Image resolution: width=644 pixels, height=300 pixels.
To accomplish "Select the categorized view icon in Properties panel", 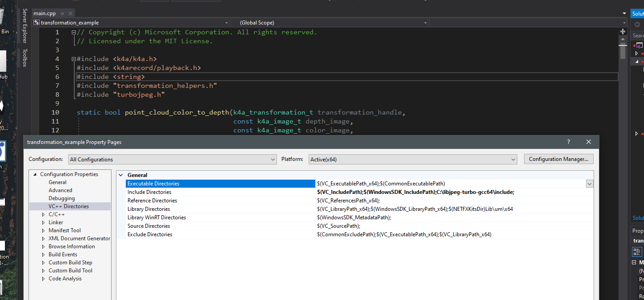I will pos(637,251).
